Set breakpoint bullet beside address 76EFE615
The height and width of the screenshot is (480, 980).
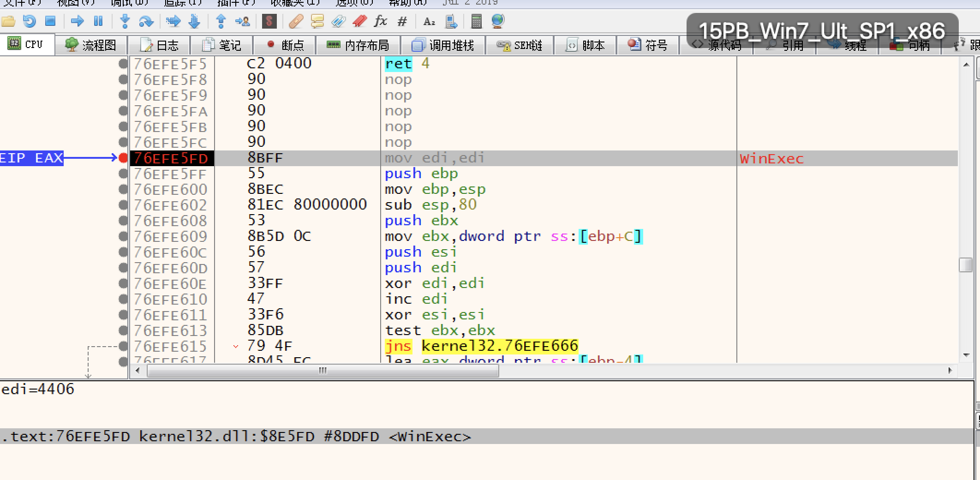coord(123,346)
